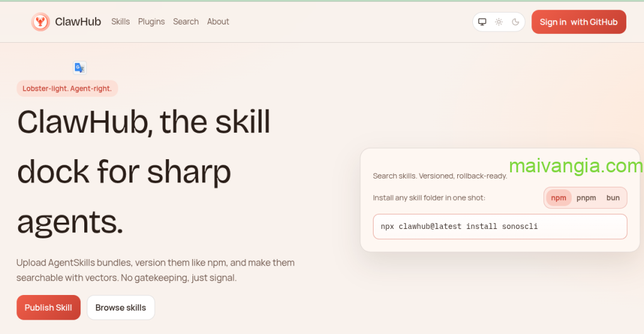This screenshot has height=334, width=644.
Task: Click the ClawHub brand name text
Action: [78, 22]
